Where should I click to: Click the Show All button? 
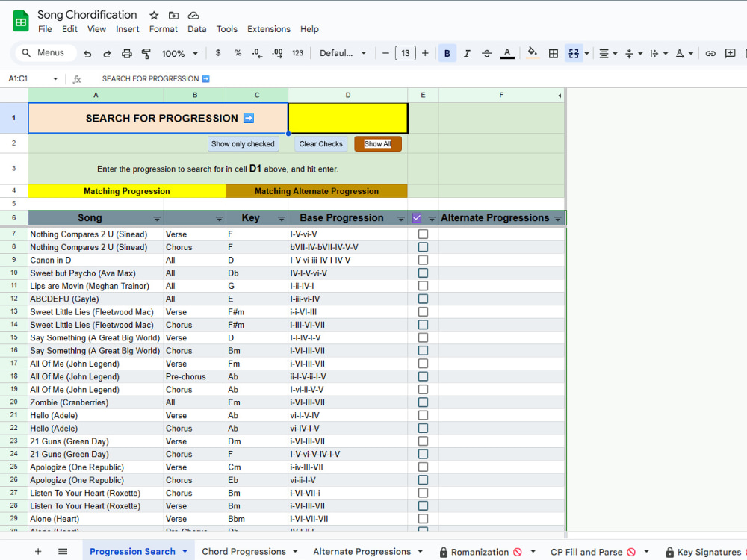(378, 144)
